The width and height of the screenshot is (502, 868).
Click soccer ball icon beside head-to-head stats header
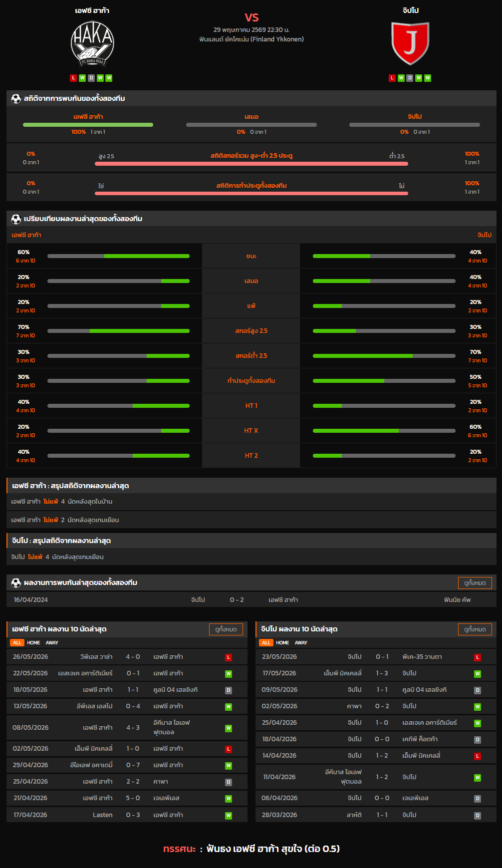tap(16, 98)
